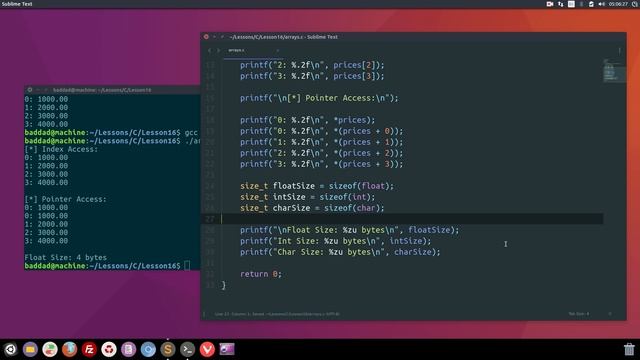Open the blue circular app icon in the dock
This screenshot has width=640, height=360.
tap(148, 349)
